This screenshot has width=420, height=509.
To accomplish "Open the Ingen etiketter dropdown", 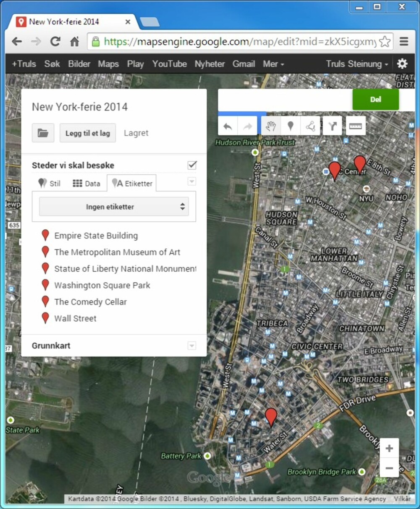I will pyautogui.click(x=114, y=207).
